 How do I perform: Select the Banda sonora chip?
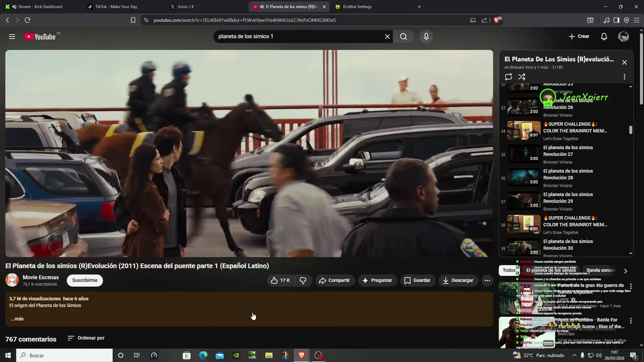tap(601, 270)
